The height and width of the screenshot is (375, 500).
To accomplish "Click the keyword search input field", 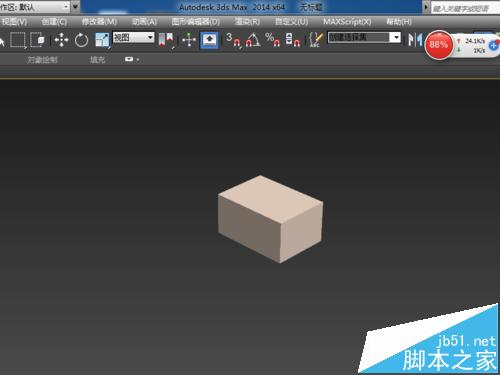I will pyautogui.click(x=465, y=8).
